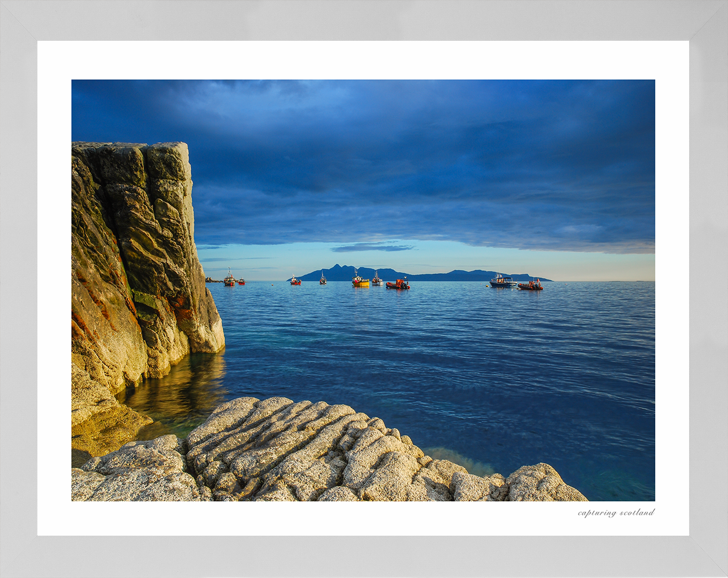Viewport: 728px width, 578px height.
Task: Click the white mat border above the photo
Action: pyautogui.click(x=363, y=60)
